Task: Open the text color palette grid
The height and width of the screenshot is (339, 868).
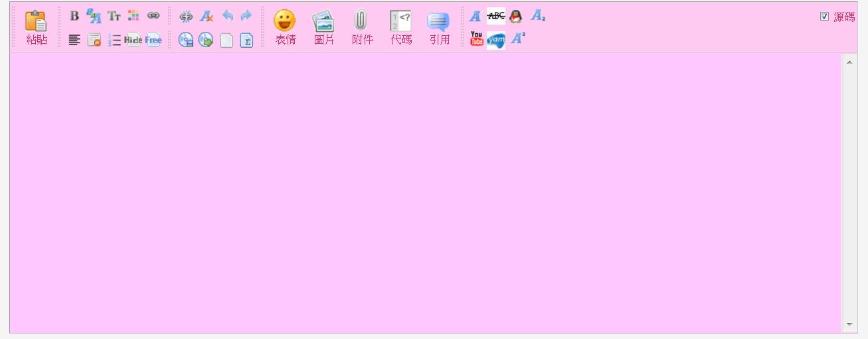Action: click(133, 15)
